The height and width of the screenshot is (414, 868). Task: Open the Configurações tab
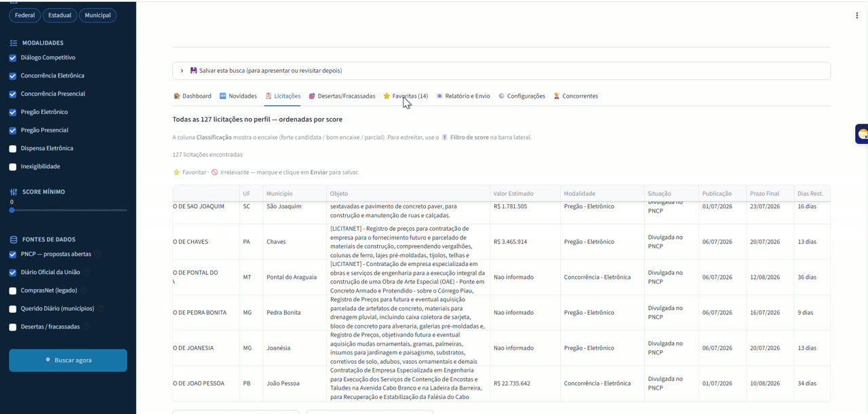[521, 96]
